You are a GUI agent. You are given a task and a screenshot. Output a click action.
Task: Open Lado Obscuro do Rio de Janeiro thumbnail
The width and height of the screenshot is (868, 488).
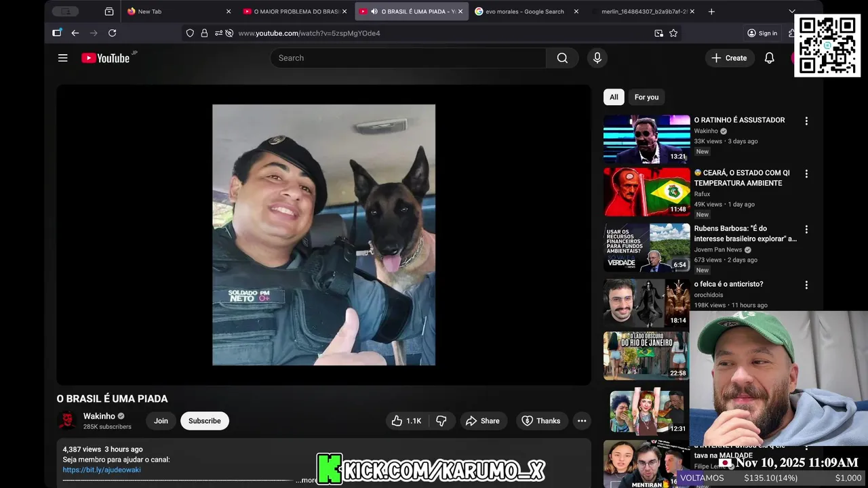(x=647, y=356)
